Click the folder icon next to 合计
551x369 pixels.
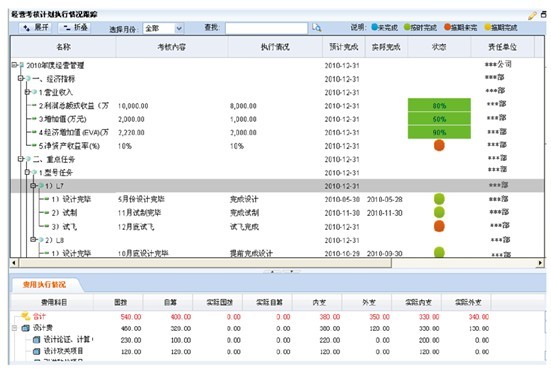[x=26, y=316]
